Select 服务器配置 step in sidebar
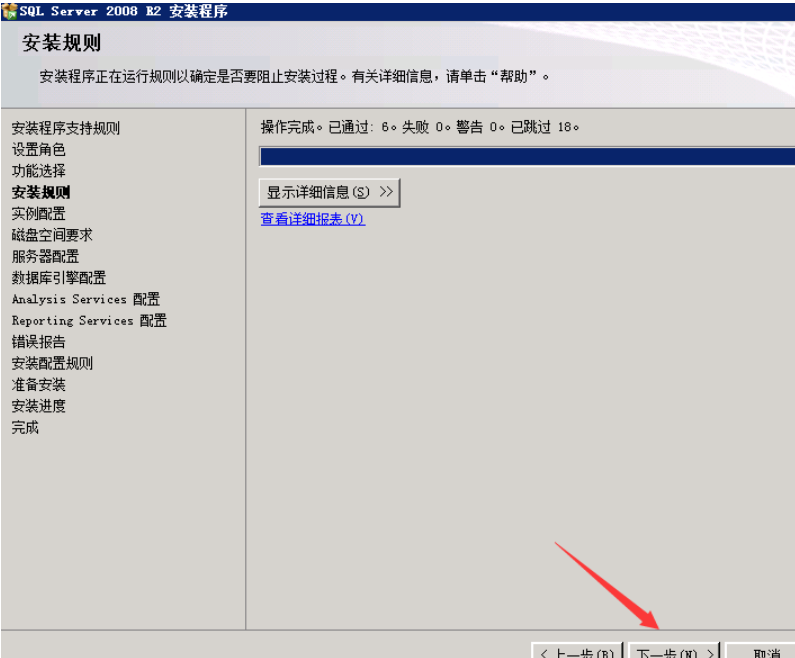This screenshot has width=795, height=658. (46, 257)
